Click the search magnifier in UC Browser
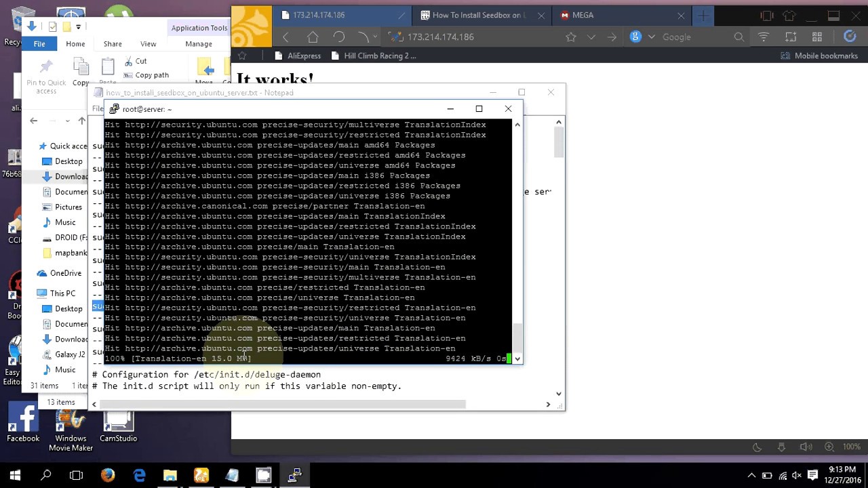868x488 pixels. [x=739, y=37]
